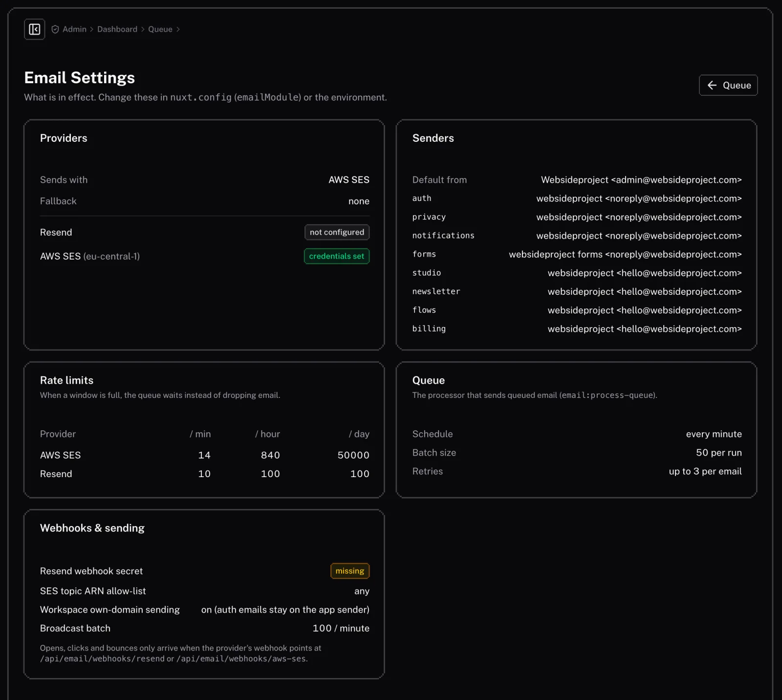Image resolution: width=782 pixels, height=700 pixels.
Task: Click the Rate limits card title
Action: [x=66, y=380]
